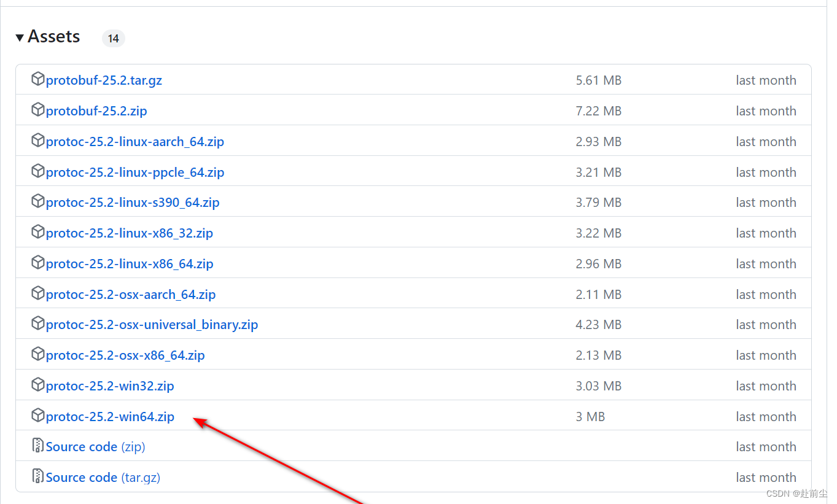837x504 pixels.
Task: Click package icon beside protoc-25.2-win64.zip
Action: pyautogui.click(x=38, y=415)
